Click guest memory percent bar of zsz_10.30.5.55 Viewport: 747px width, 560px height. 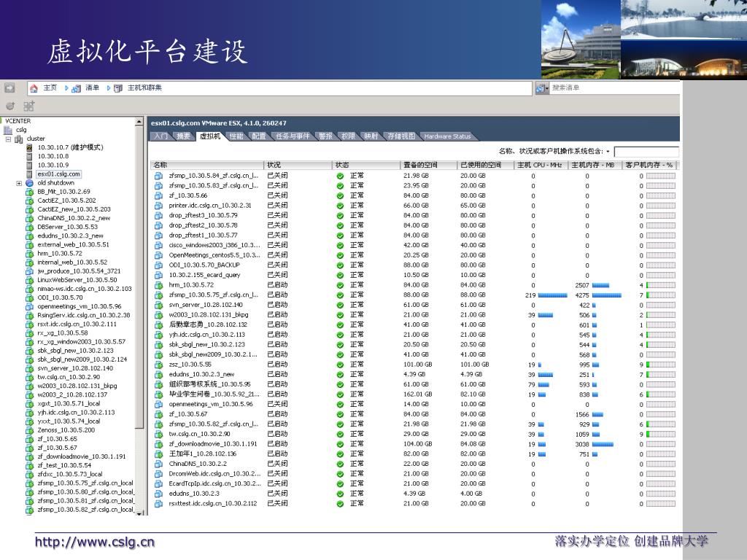point(660,365)
